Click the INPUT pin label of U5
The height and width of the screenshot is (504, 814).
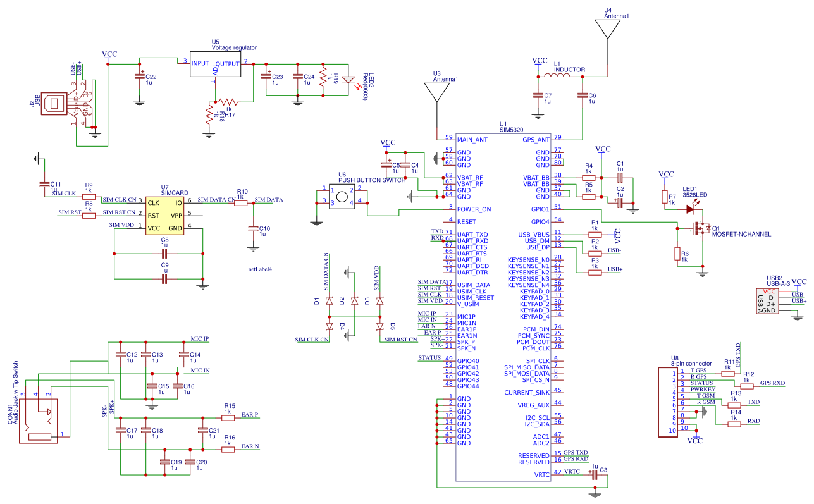click(x=200, y=64)
